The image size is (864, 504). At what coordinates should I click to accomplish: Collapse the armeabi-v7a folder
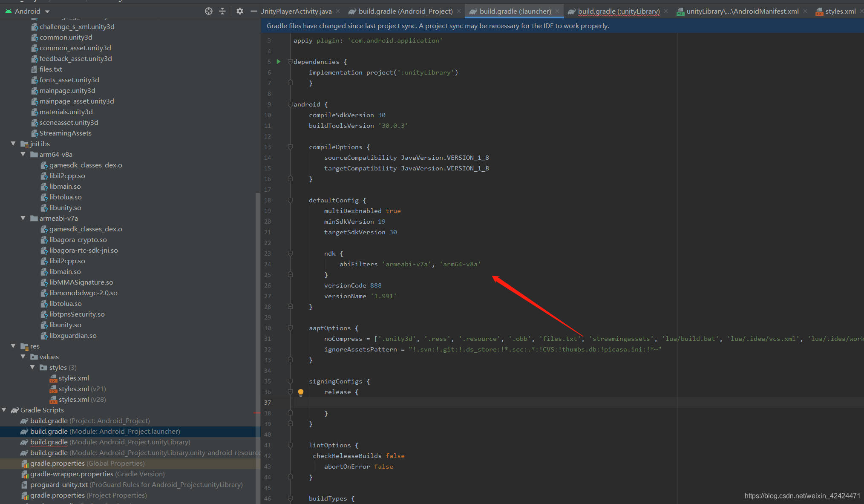tap(23, 219)
